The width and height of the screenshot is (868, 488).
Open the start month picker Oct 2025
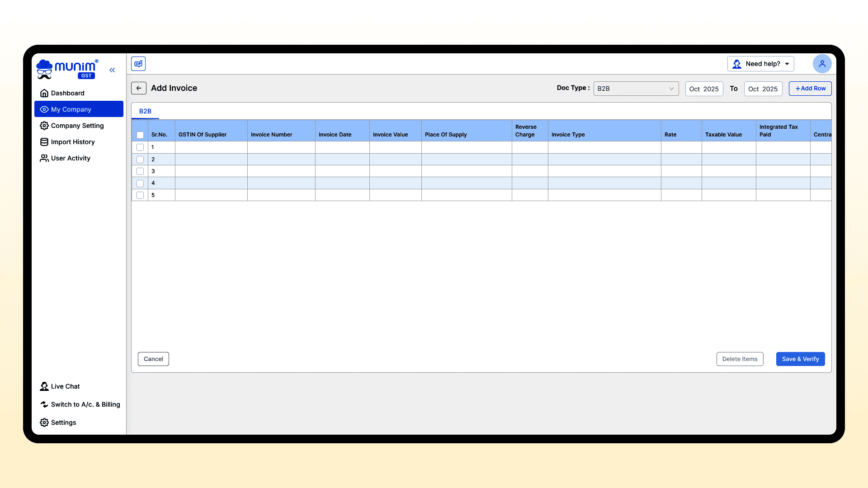(704, 89)
